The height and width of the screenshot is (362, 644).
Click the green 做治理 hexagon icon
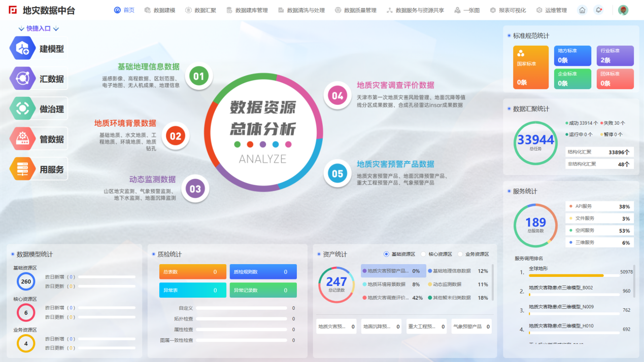(x=22, y=108)
